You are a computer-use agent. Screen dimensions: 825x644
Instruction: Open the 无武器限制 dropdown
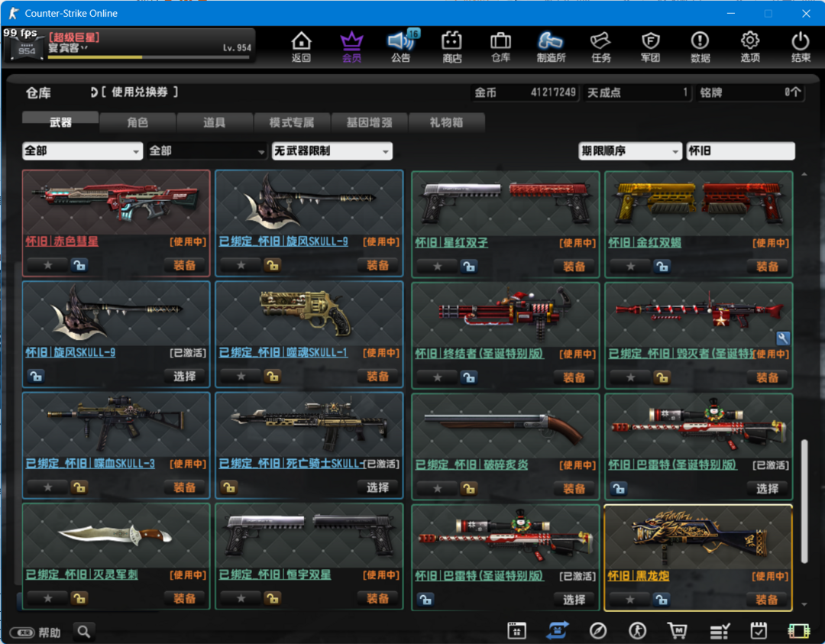332,151
